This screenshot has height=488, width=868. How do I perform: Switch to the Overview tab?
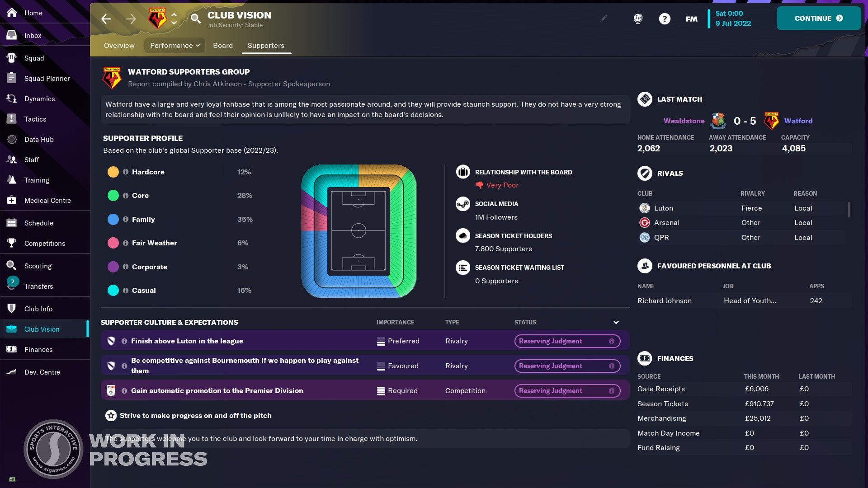pos(118,45)
